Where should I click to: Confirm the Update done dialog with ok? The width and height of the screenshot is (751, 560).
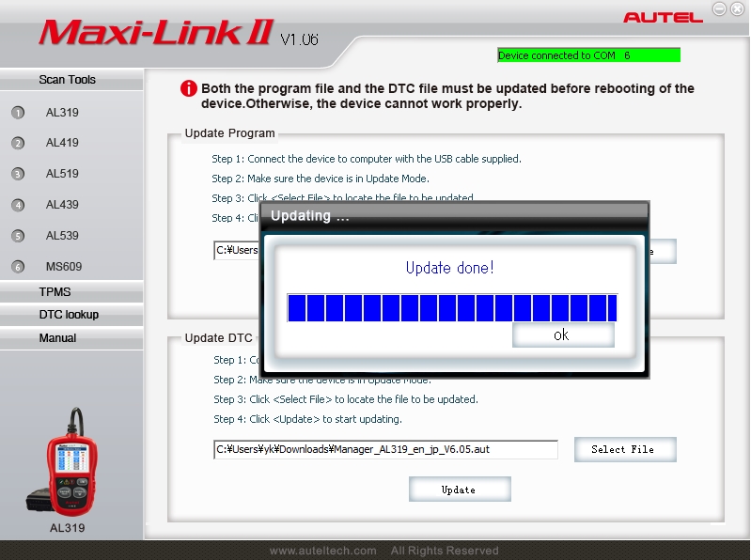tap(563, 334)
